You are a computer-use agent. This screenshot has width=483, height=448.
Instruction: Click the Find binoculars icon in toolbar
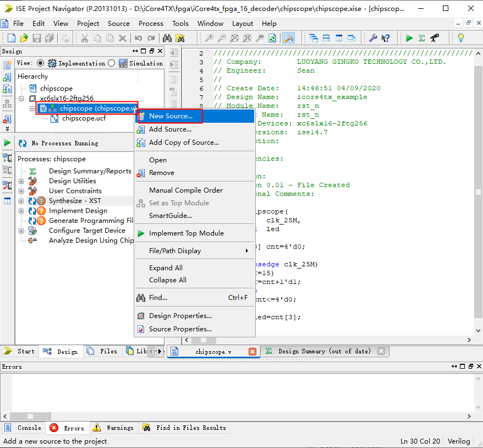[x=167, y=38]
